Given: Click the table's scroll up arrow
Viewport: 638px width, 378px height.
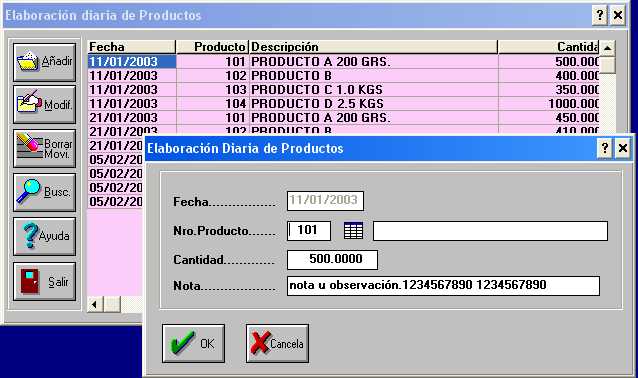Looking at the screenshot, I should click(607, 48).
